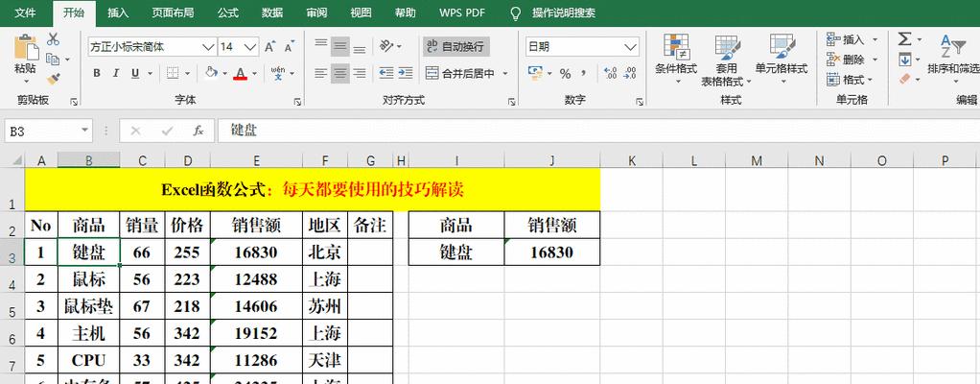Click the AutoSum sigma icon
Image resolution: width=980 pixels, height=384 pixels.
click(904, 39)
